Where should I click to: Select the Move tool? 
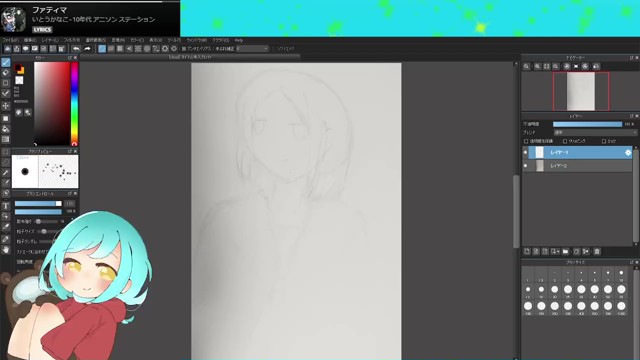(x=6, y=106)
